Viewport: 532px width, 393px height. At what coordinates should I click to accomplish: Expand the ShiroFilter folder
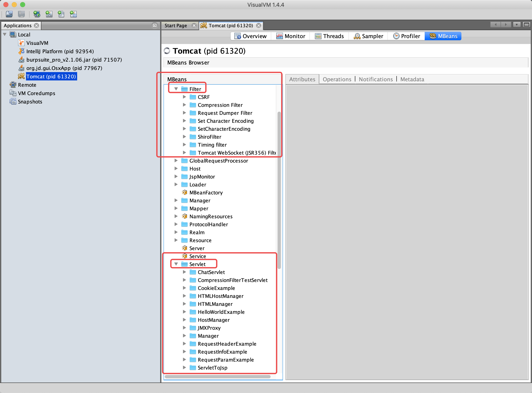click(x=184, y=137)
